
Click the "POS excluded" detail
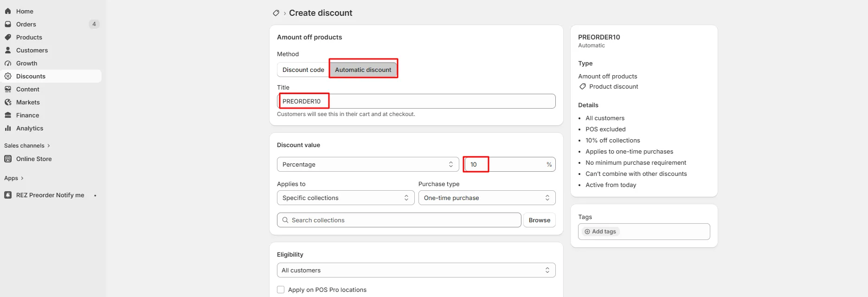pyautogui.click(x=605, y=129)
